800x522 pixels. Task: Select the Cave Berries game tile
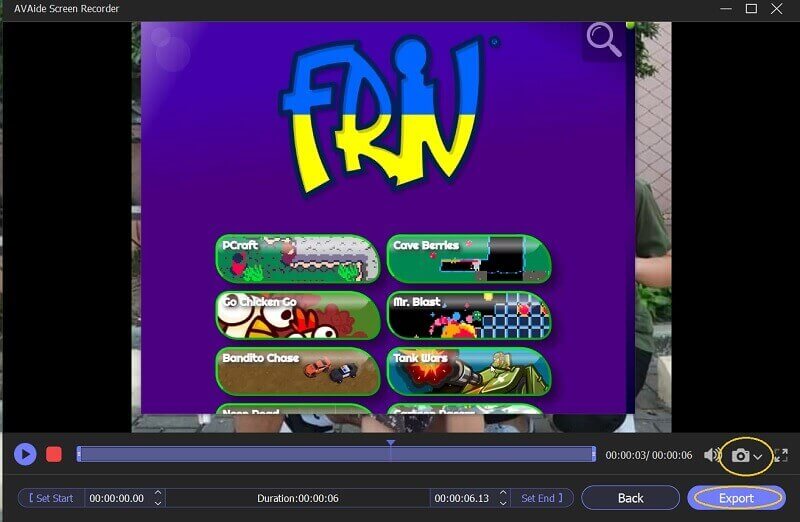point(469,259)
